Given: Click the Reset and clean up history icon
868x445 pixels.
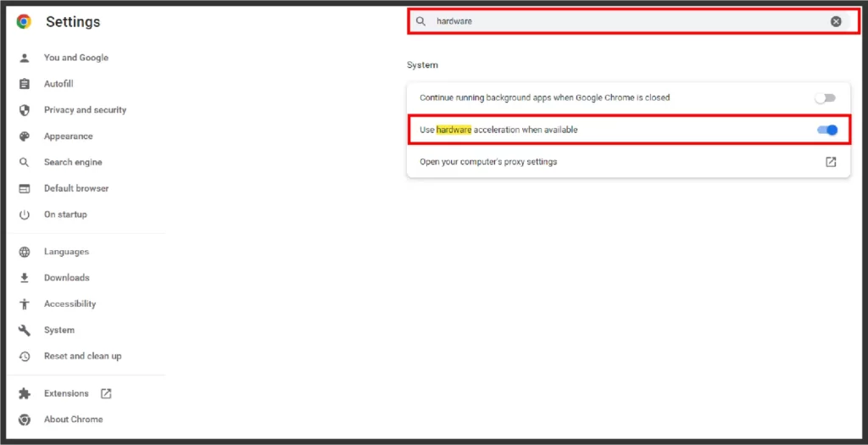Looking at the screenshot, I should pyautogui.click(x=25, y=357).
